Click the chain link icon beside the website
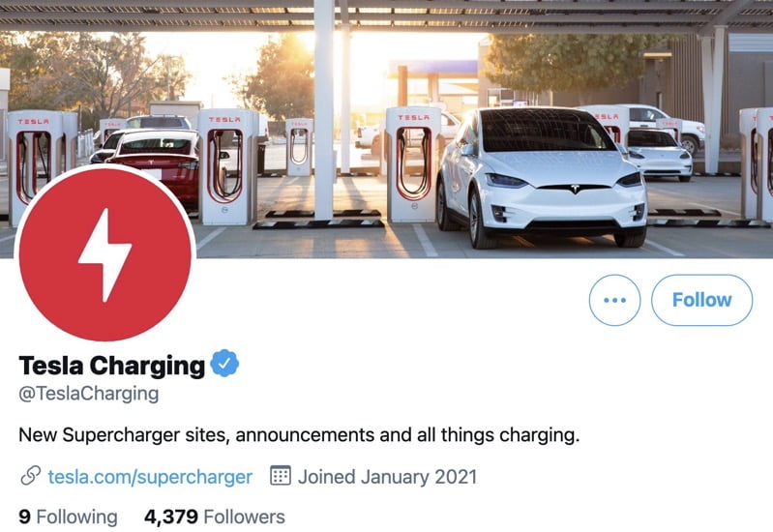773x532 pixels. [x=31, y=476]
